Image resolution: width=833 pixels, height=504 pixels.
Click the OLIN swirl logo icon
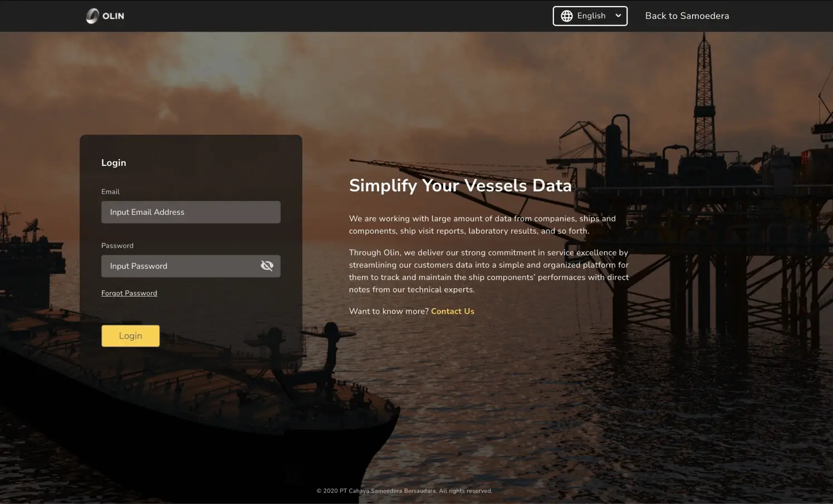pos(92,16)
